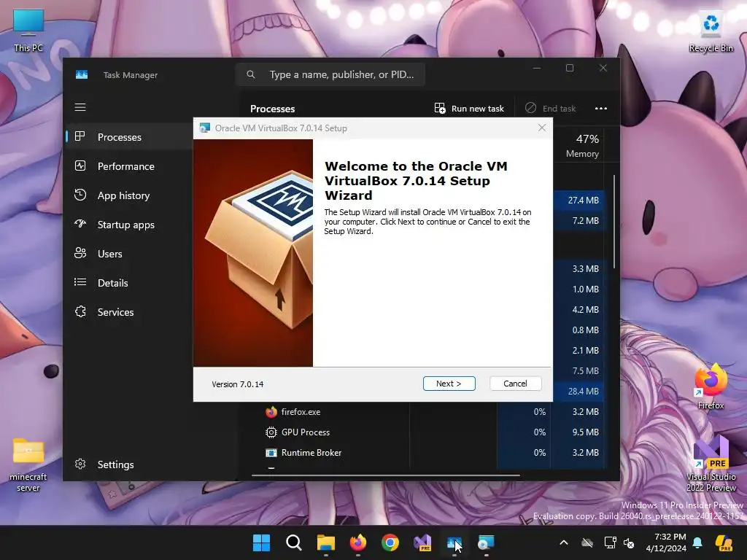Image resolution: width=747 pixels, height=560 pixels.
Task: Cancel the VirtualBox Setup wizard
Action: click(515, 384)
